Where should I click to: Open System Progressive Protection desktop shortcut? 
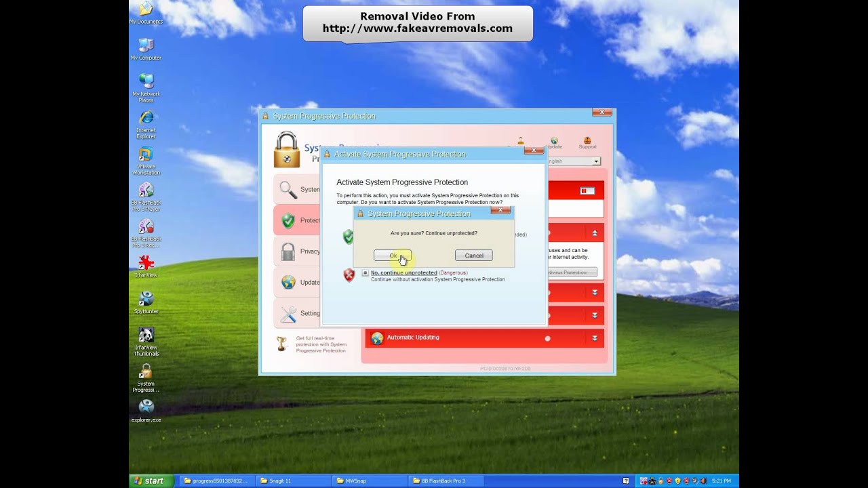coord(146,378)
